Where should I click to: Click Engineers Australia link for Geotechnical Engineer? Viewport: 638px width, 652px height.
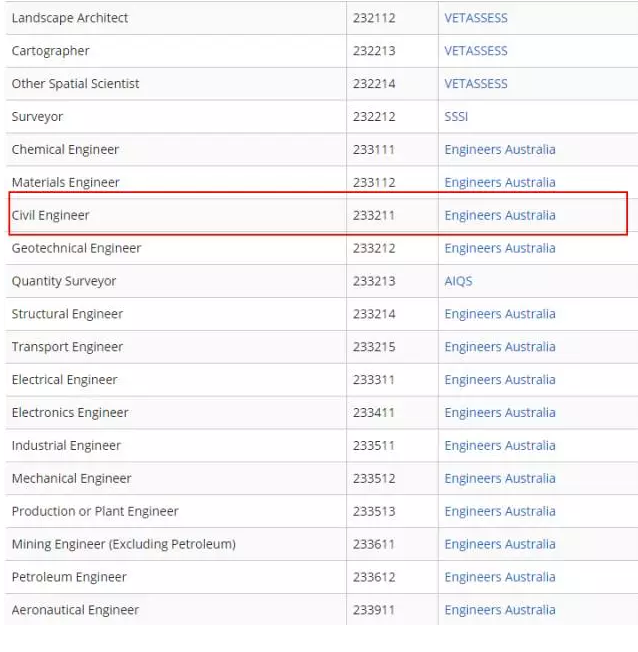pyautogui.click(x=499, y=248)
